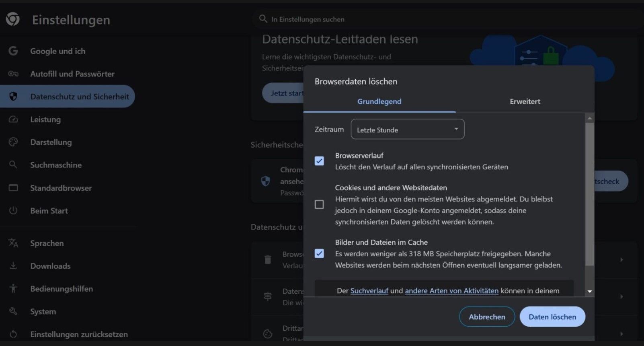This screenshot has height=346, width=644.
Task: Select Datenschutz und Sicherheit in sidebar
Action: (68, 97)
